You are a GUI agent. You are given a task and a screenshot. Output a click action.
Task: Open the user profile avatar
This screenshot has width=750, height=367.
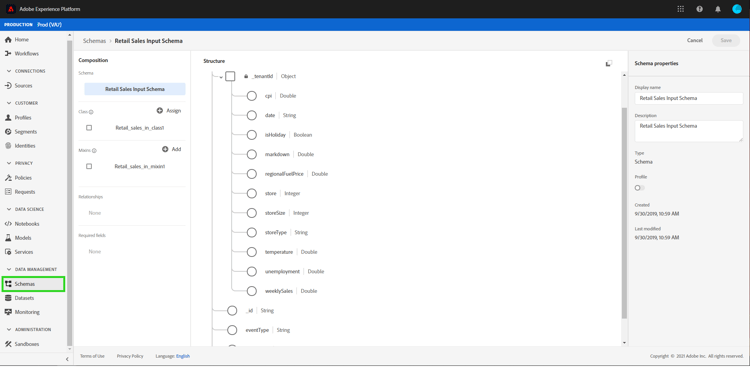pyautogui.click(x=737, y=9)
